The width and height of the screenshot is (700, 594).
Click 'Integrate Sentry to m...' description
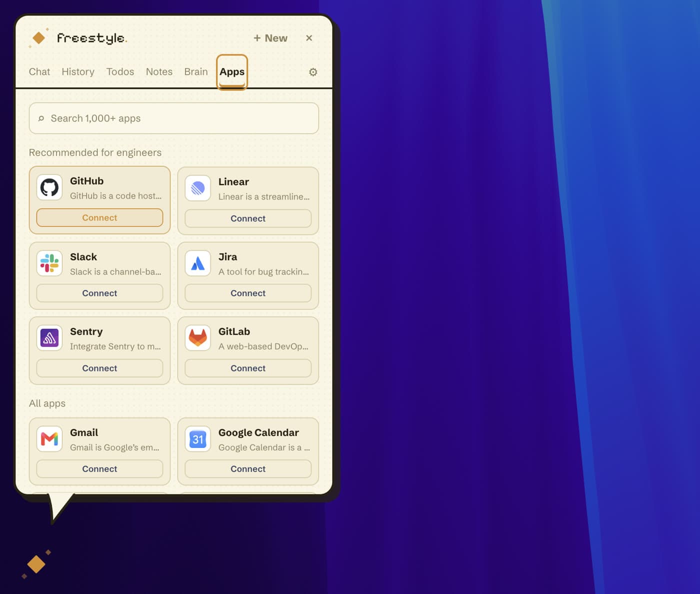pyautogui.click(x=115, y=346)
